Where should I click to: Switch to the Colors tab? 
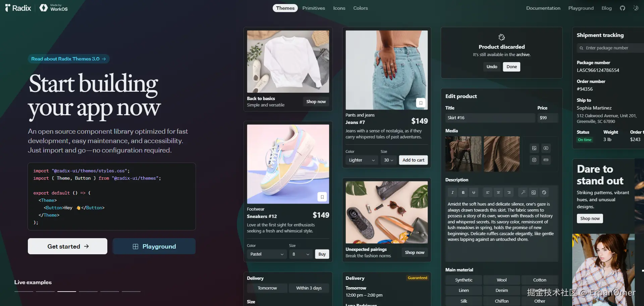361,8
